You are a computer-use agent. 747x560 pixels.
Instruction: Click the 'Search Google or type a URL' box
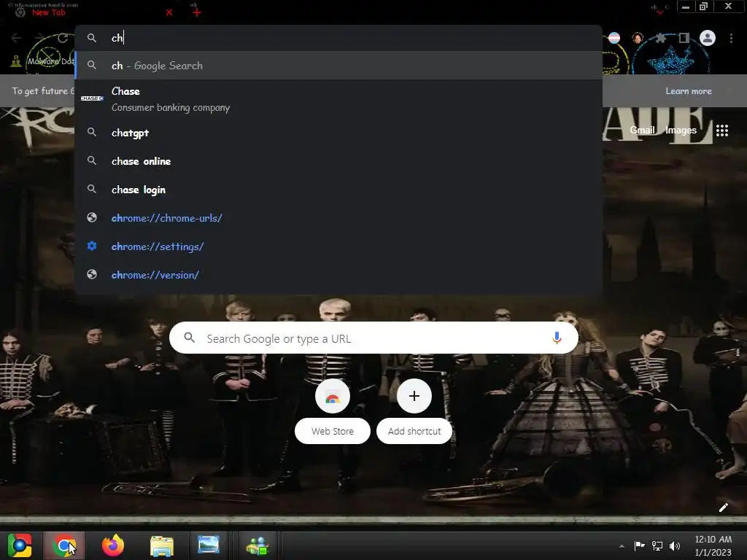click(374, 338)
